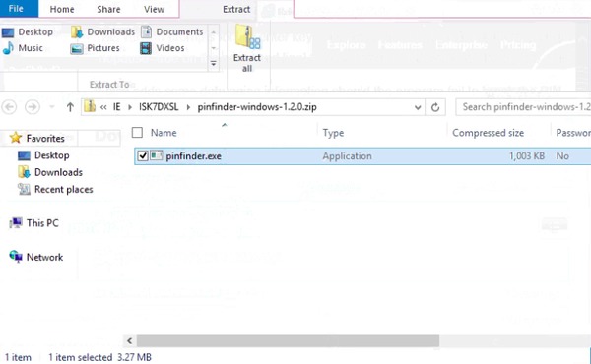Go up one folder with up arrow
Image resolution: width=591 pixels, height=364 pixels.
point(70,107)
